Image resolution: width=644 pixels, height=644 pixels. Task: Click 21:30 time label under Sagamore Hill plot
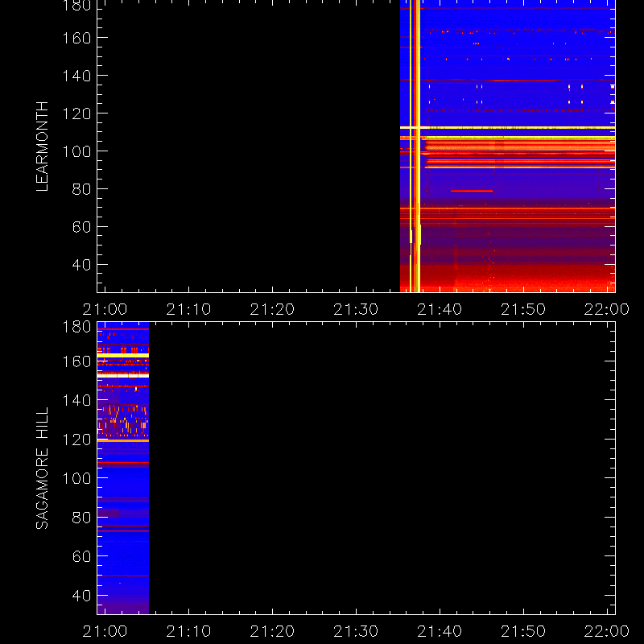click(356, 631)
